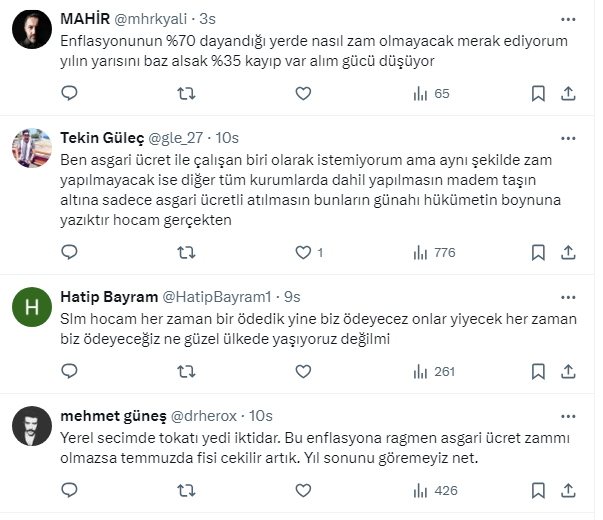Open more options on MAHİR's tweet
Viewport: 603px width, 520px height.
(568, 18)
